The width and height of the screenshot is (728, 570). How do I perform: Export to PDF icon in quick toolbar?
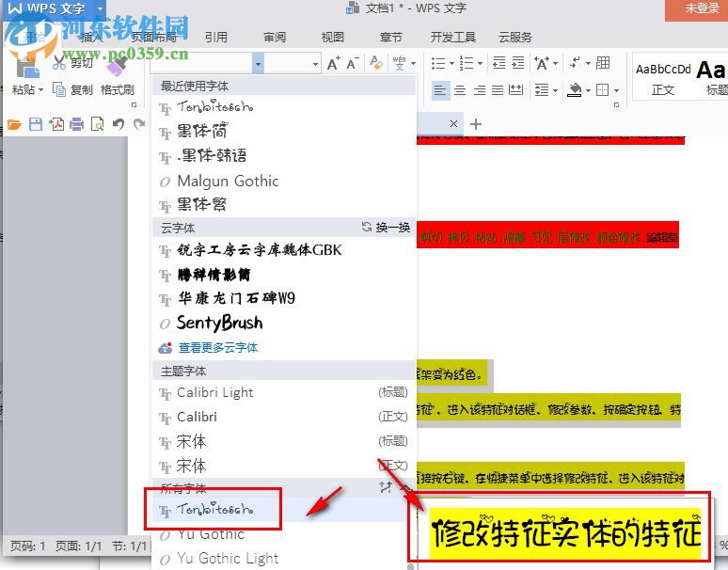click(x=56, y=124)
